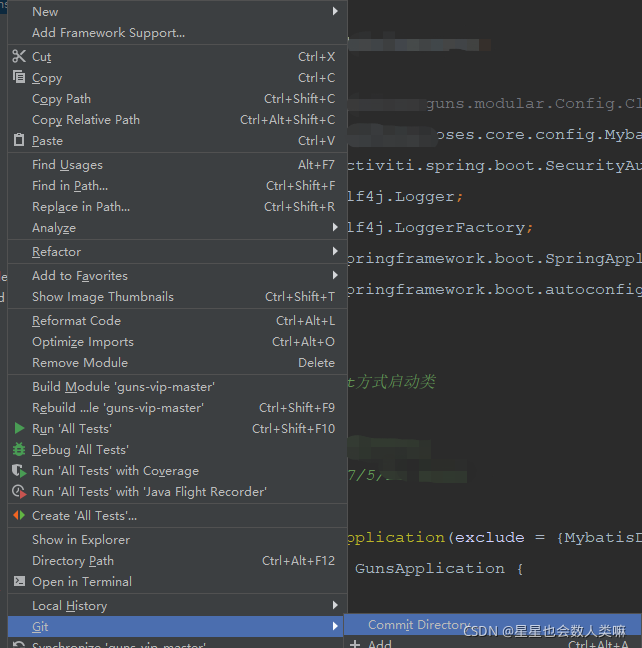The image size is (642, 648).
Task: Select Add to Favorites
Action: 177,276
